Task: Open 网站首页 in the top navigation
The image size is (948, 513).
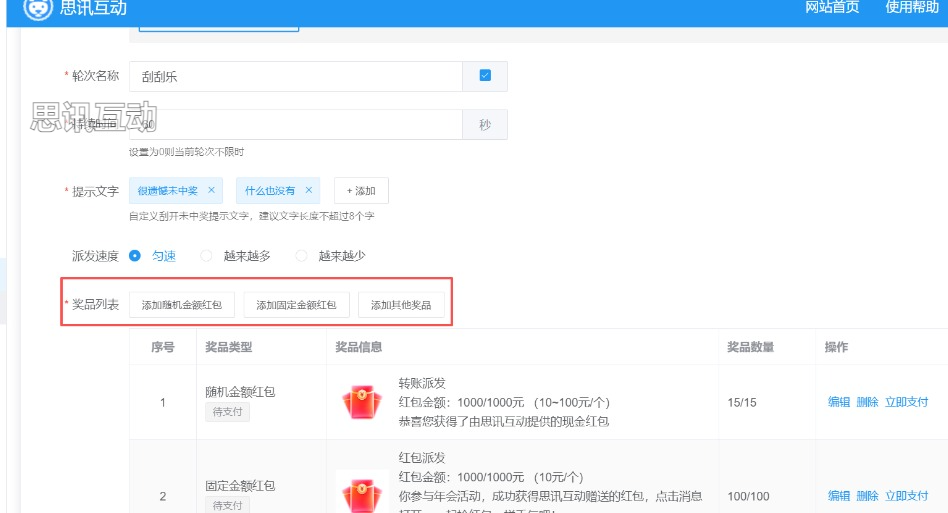Action: point(832,8)
